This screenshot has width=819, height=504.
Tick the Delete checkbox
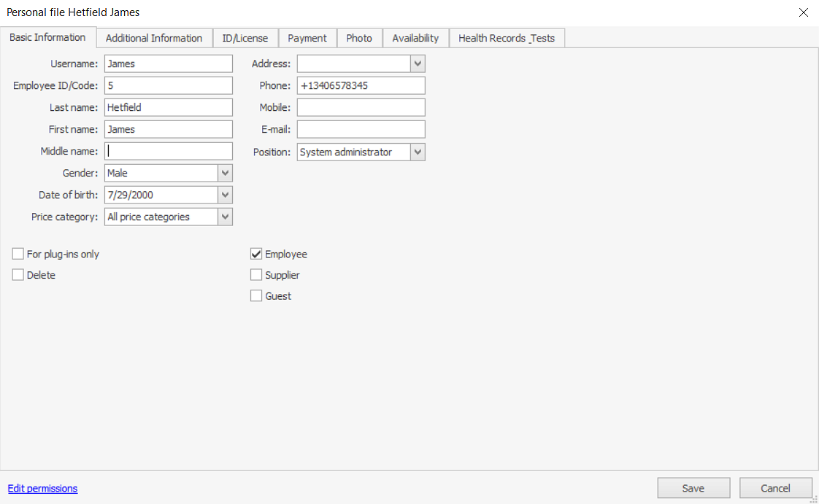point(18,275)
